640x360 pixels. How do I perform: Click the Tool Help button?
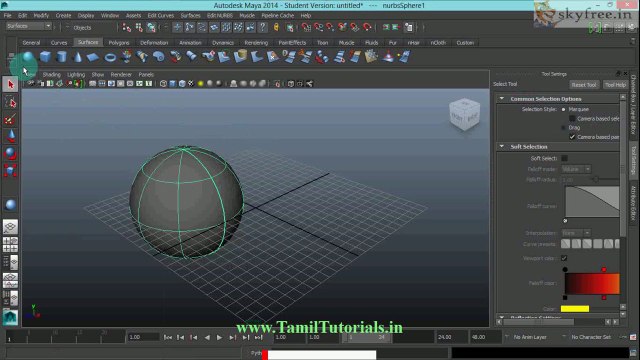(x=615, y=85)
